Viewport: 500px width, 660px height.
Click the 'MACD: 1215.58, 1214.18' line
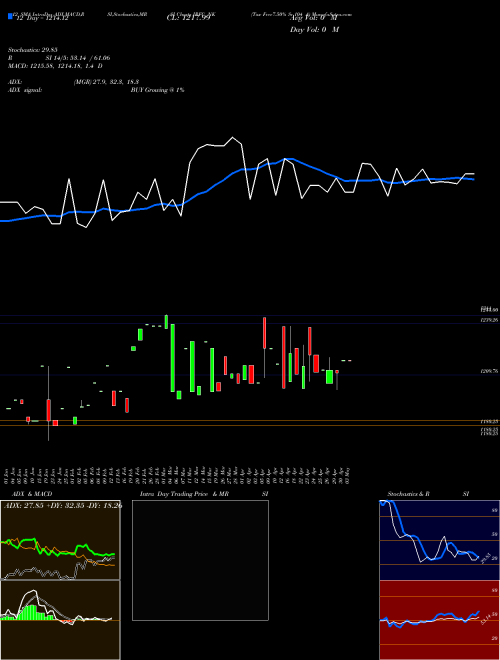point(55,66)
